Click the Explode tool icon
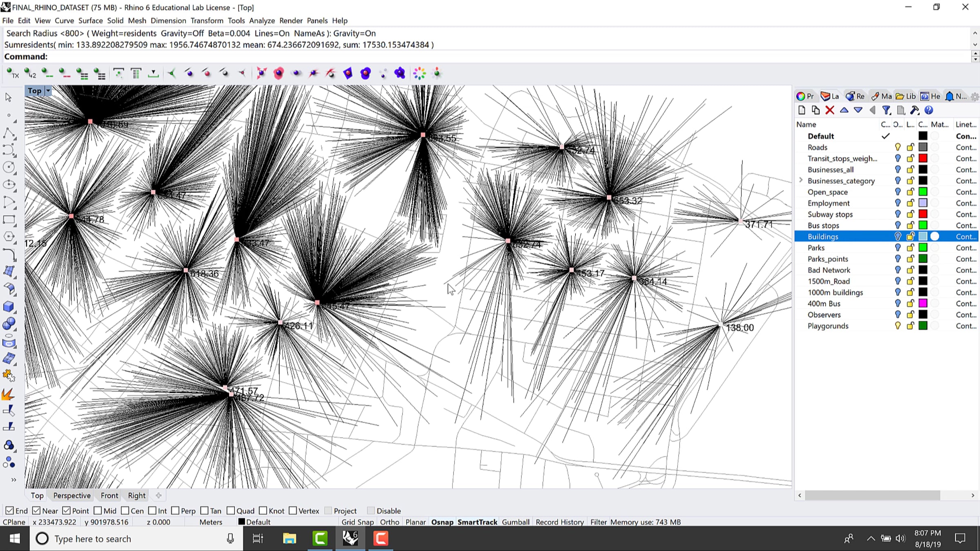The width and height of the screenshot is (980, 551). click(9, 394)
